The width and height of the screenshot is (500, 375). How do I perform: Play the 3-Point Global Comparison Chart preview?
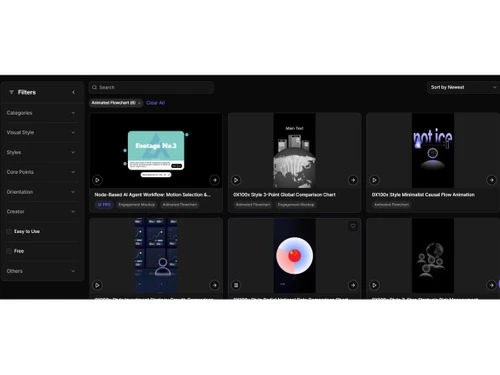click(x=236, y=180)
